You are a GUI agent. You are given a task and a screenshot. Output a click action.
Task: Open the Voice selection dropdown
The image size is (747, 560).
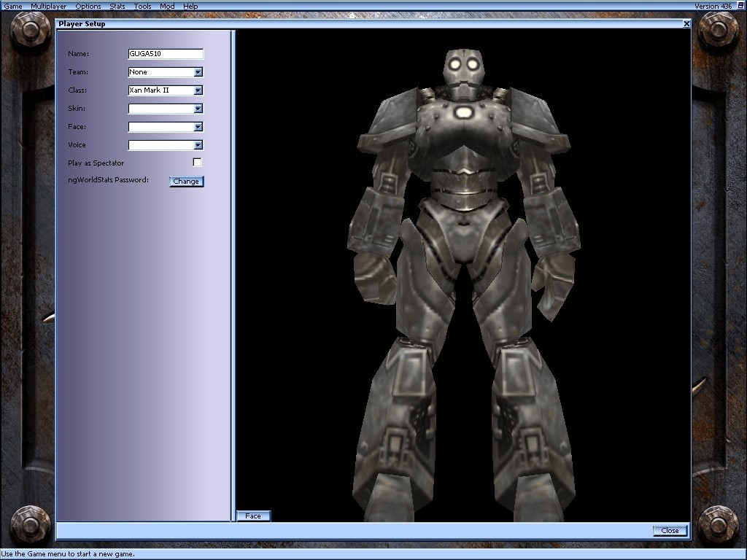click(198, 144)
